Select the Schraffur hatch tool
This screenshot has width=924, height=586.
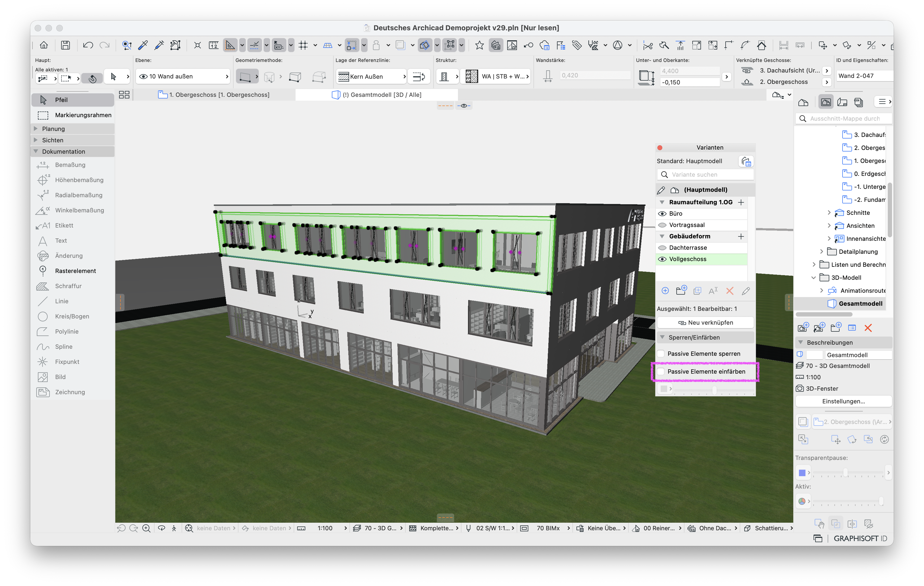pos(73,286)
